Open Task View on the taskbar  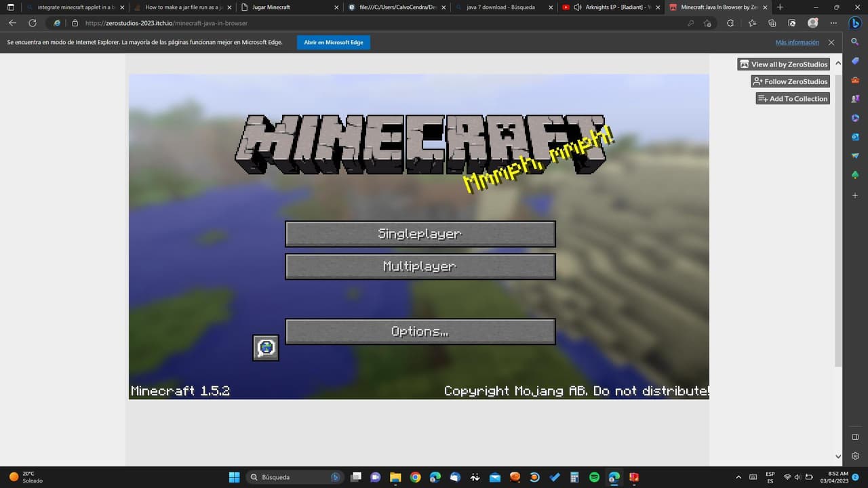click(356, 477)
